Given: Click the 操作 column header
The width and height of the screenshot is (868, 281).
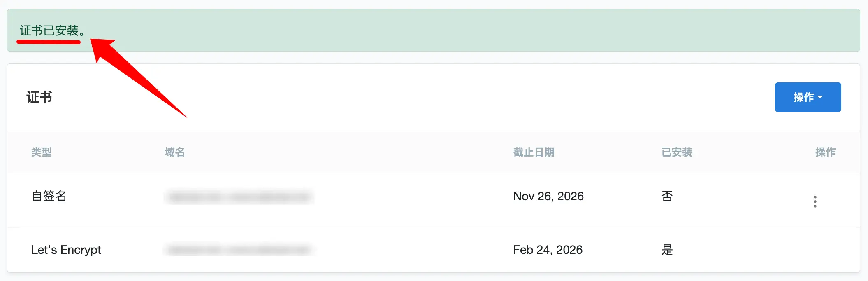Looking at the screenshot, I should pos(825,152).
